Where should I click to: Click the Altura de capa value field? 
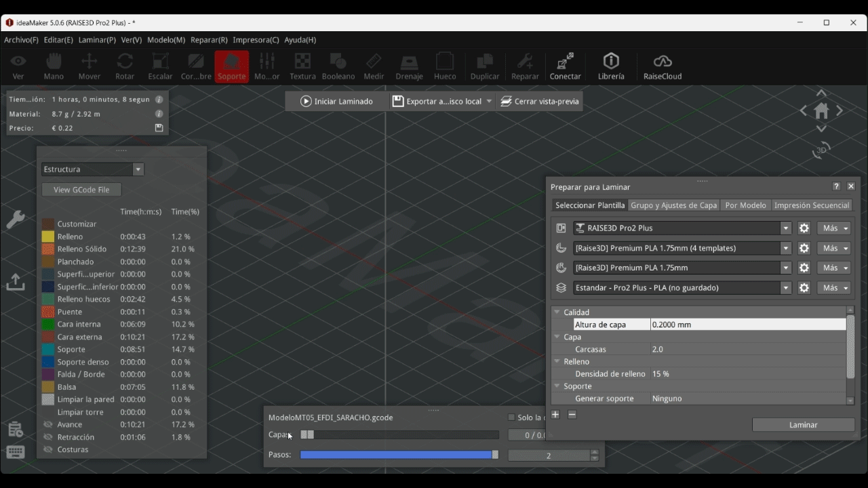(748, 325)
